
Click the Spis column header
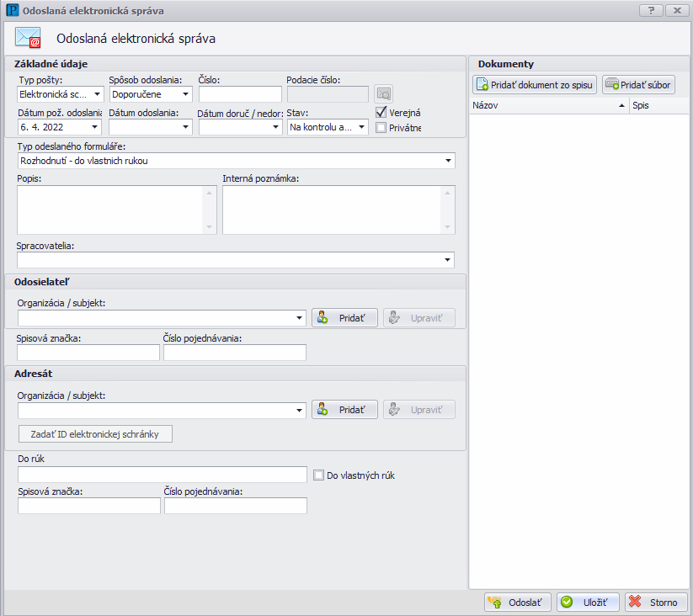[658, 106]
